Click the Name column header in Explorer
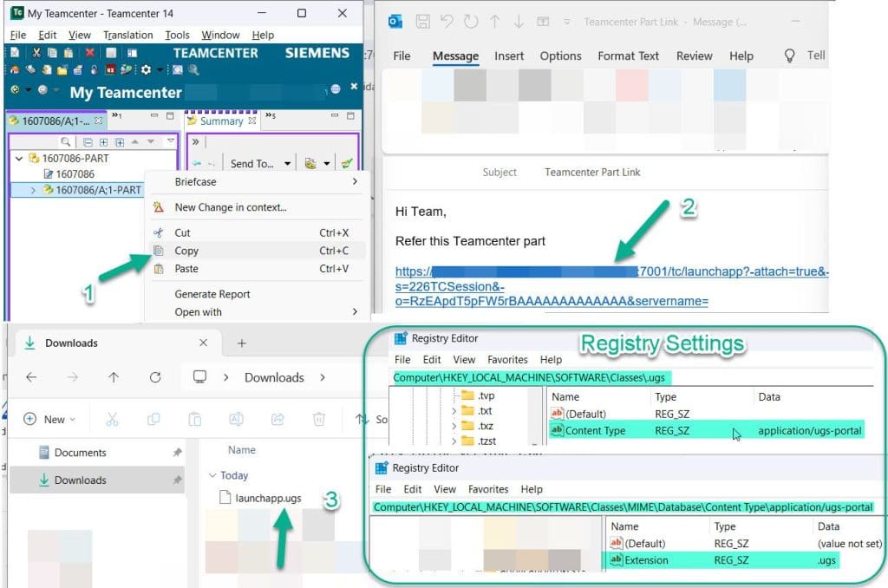Image resolution: width=888 pixels, height=588 pixels. pyautogui.click(x=242, y=450)
